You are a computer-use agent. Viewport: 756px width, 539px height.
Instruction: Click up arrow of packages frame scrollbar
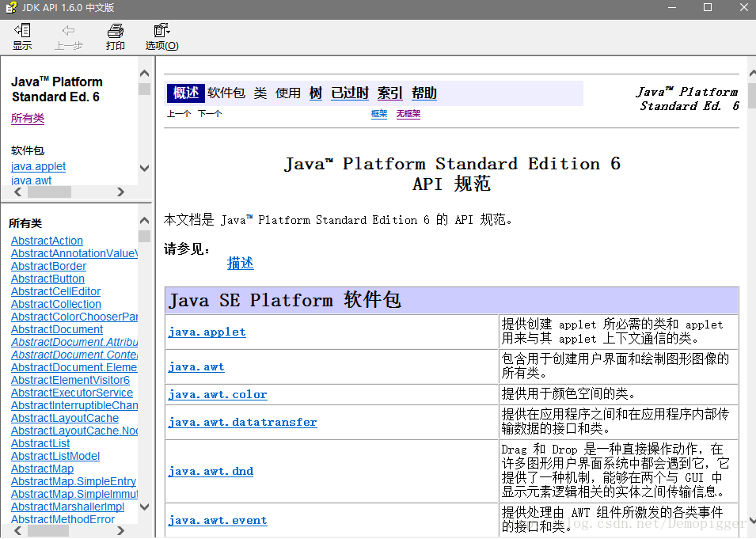point(144,74)
